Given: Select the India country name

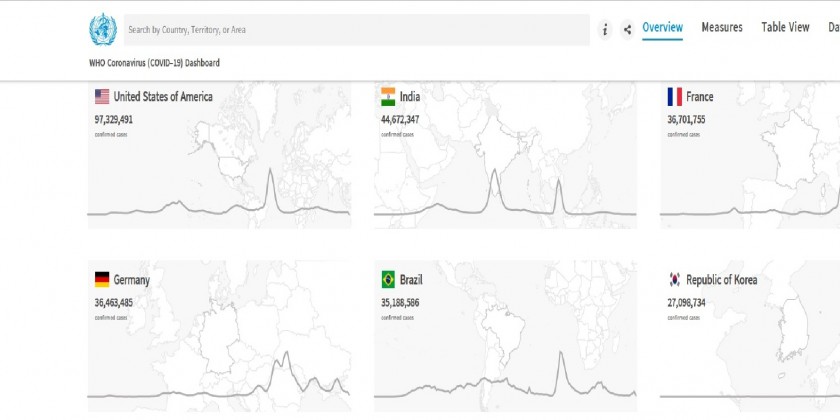Looking at the screenshot, I should click(x=410, y=97).
